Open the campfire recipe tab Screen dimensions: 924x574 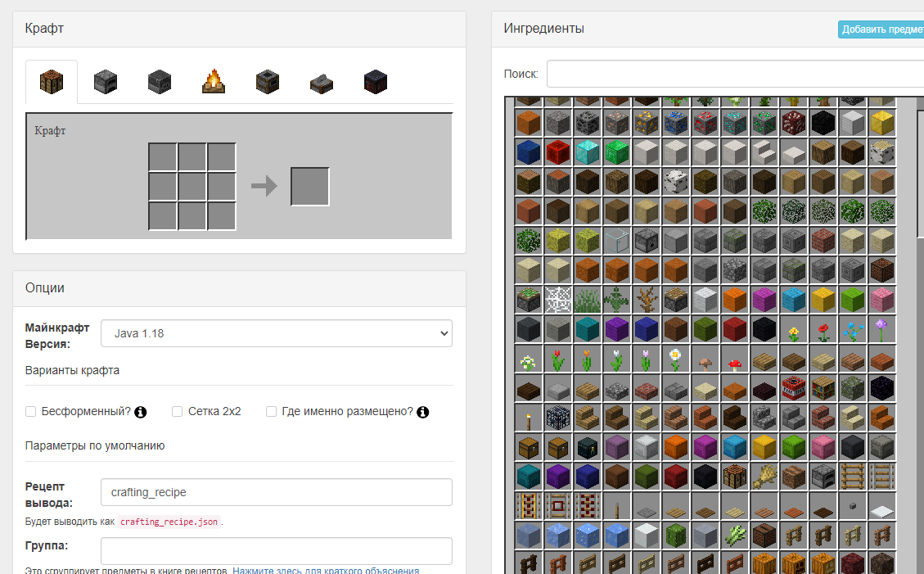[214, 82]
